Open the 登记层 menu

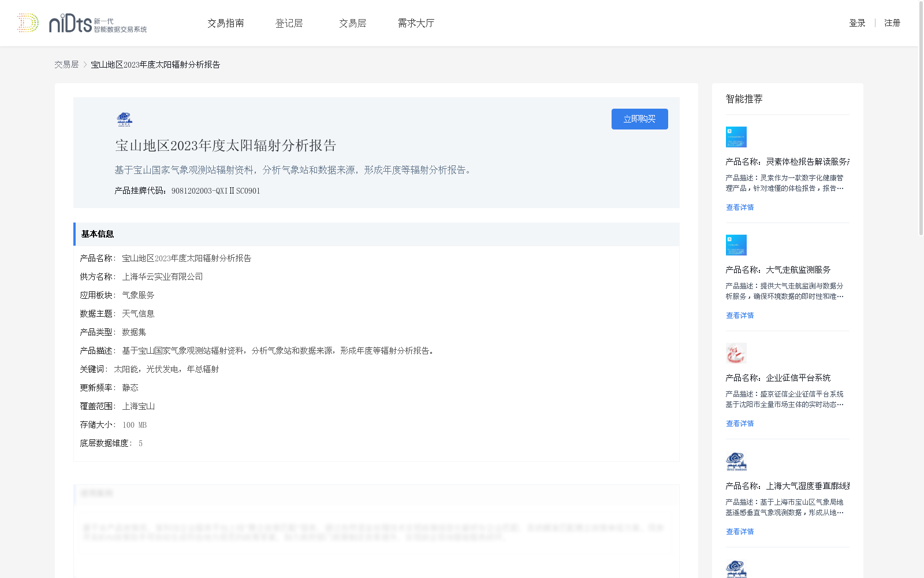pyautogui.click(x=289, y=23)
